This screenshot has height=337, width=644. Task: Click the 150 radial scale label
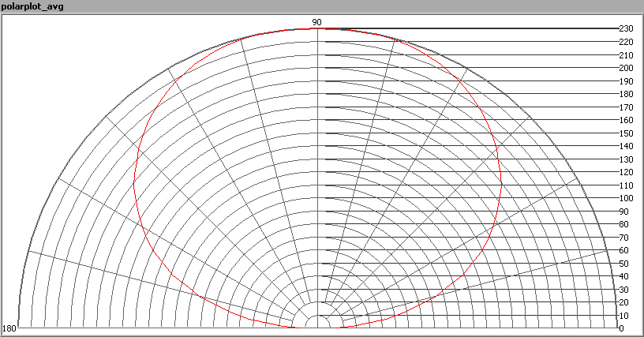coord(625,133)
